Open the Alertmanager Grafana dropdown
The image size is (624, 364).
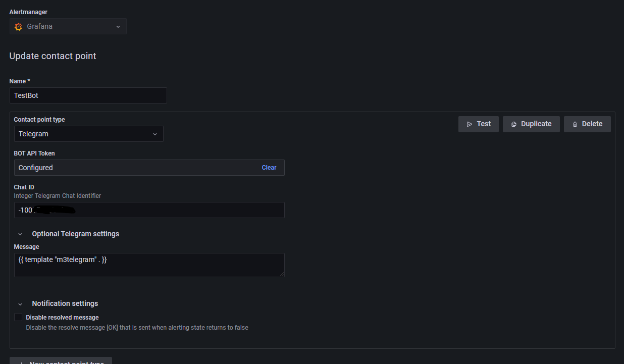coord(68,26)
